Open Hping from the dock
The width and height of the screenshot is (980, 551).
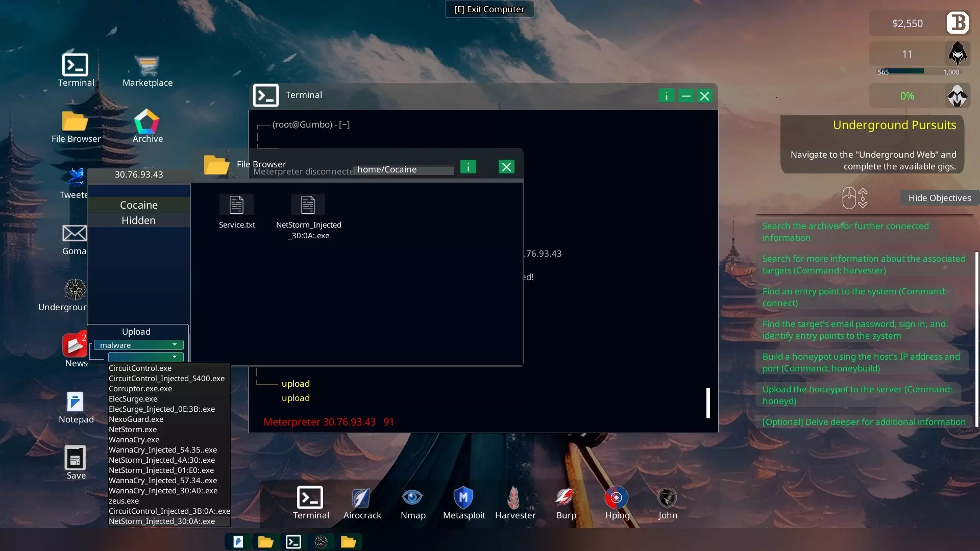617,498
